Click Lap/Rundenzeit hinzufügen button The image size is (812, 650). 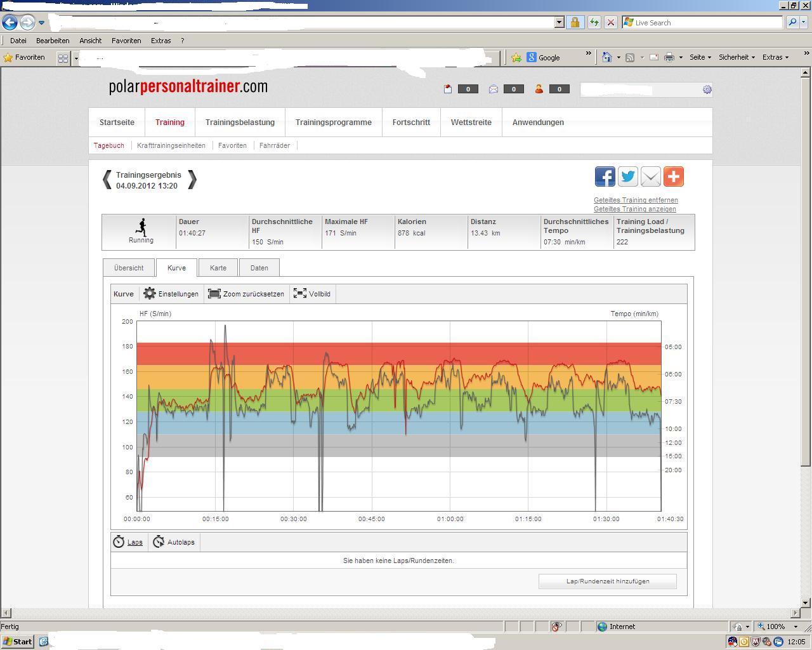(x=607, y=581)
